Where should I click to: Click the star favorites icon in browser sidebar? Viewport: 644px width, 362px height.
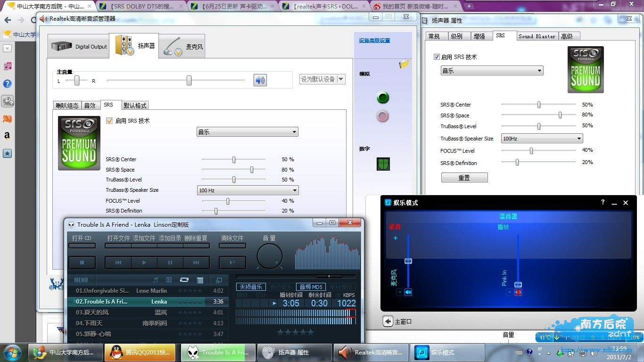point(8,153)
